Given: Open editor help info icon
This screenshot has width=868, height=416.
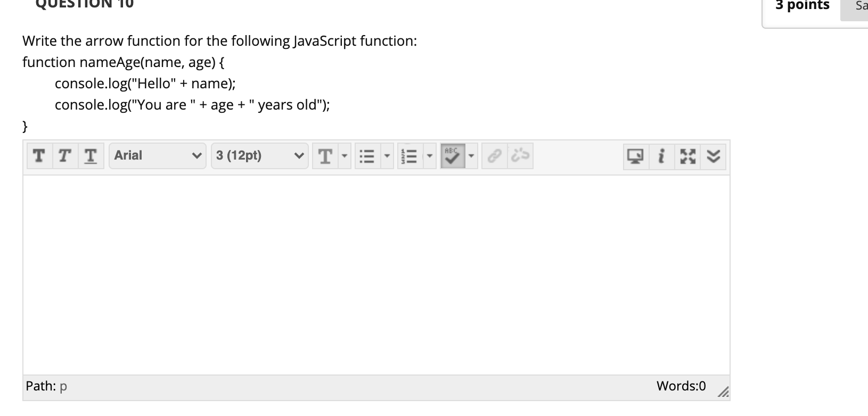Looking at the screenshot, I should (661, 156).
